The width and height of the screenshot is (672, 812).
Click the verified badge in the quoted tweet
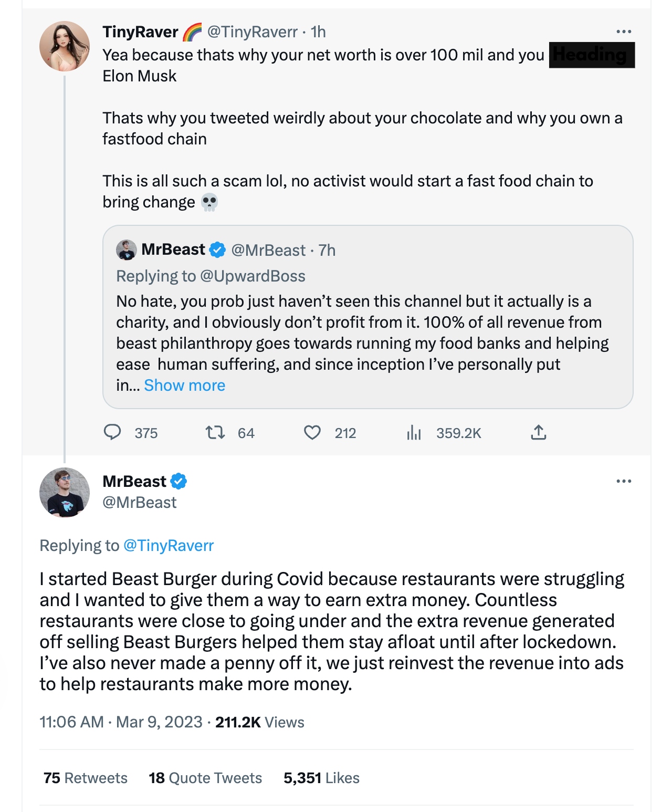click(217, 250)
